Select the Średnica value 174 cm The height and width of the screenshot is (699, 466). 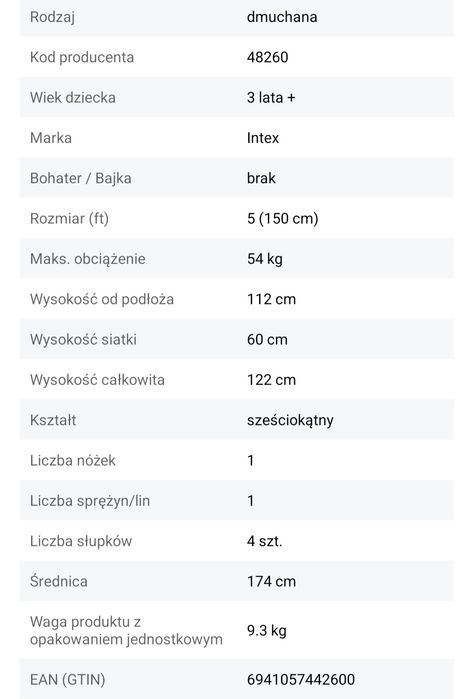(272, 581)
